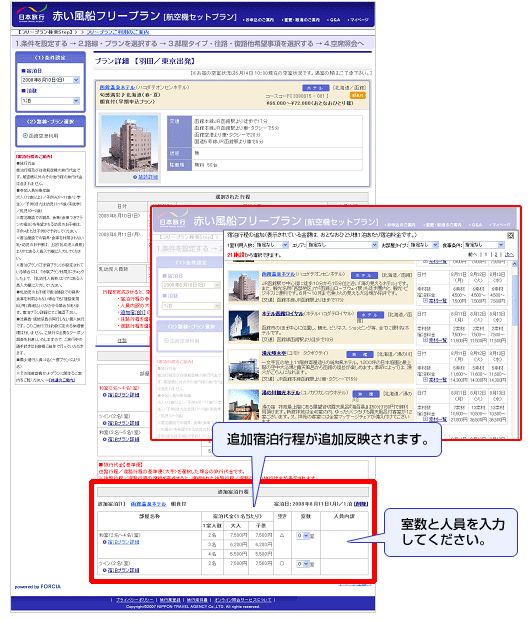
Task: Select the 函館空港利用 radio option in sidebar
Action: coord(25,136)
